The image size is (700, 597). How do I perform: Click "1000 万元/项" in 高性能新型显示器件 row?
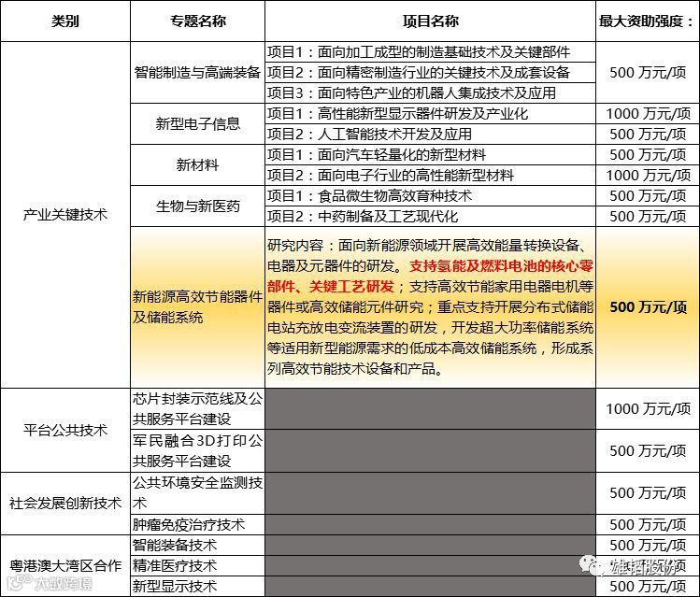pyautogui.click(x=648, y=113)
